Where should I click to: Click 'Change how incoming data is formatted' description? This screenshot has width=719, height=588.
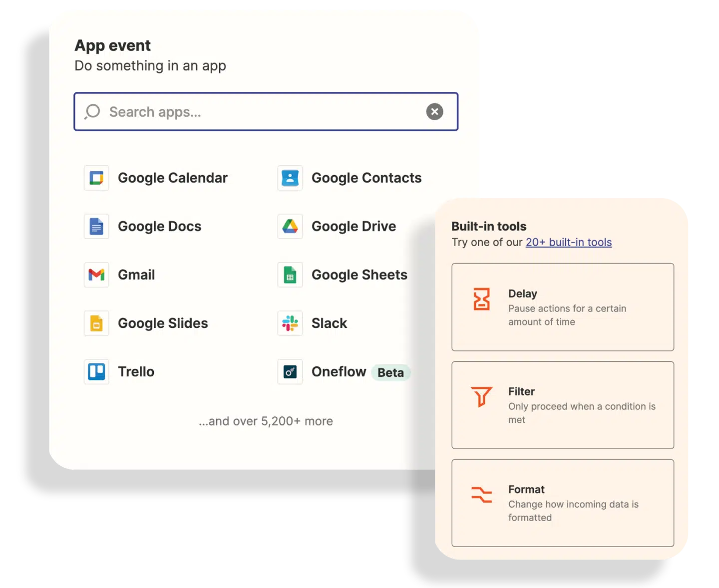[573, 511]
